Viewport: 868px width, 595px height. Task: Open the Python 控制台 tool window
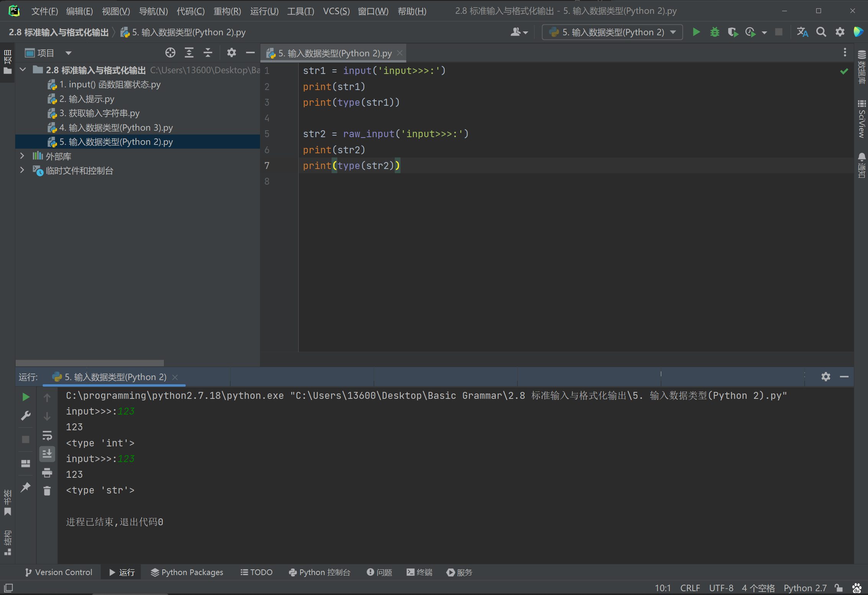pyautogui.click(x=319, y=572)
